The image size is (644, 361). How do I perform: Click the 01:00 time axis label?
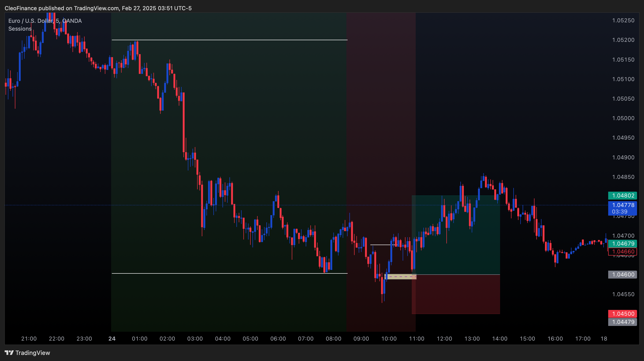(140, 338)
